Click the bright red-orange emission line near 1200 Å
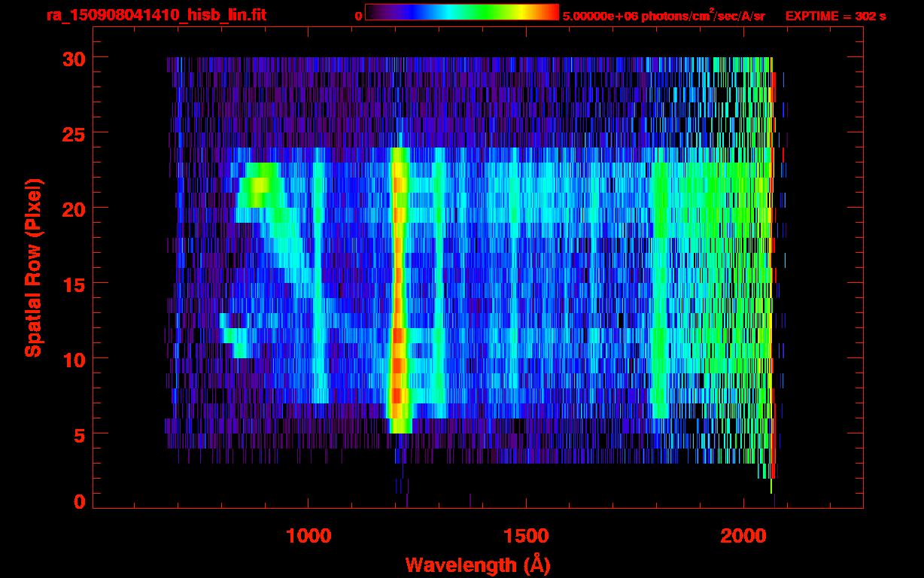This screenshot has width=924, height=578. tap(399, 290)
